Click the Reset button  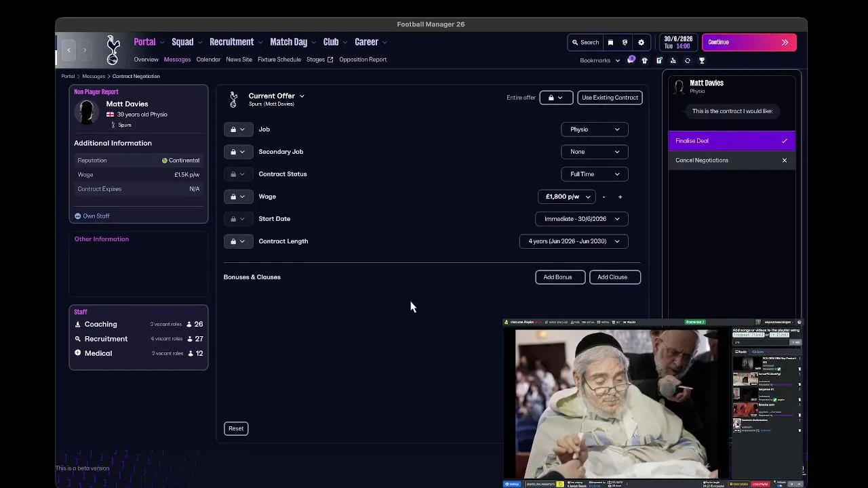click(236, 428)
